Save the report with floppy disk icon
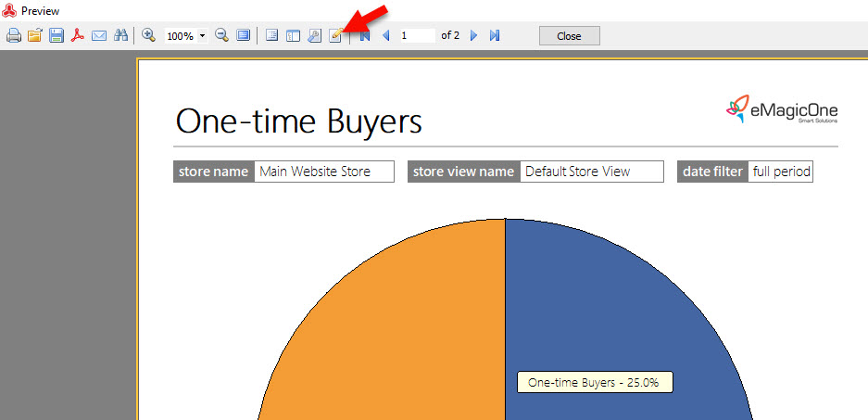Screen dimensions: 868x420 [x=56, y=36]
